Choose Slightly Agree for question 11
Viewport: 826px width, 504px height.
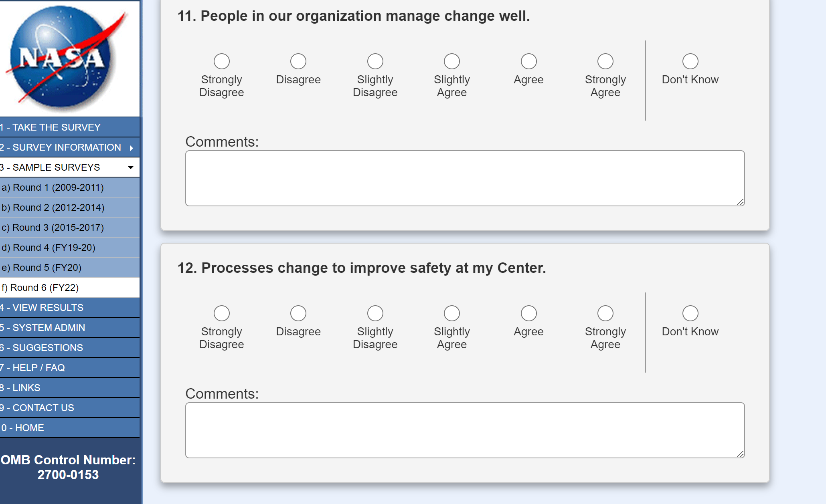tap(451, 61)
